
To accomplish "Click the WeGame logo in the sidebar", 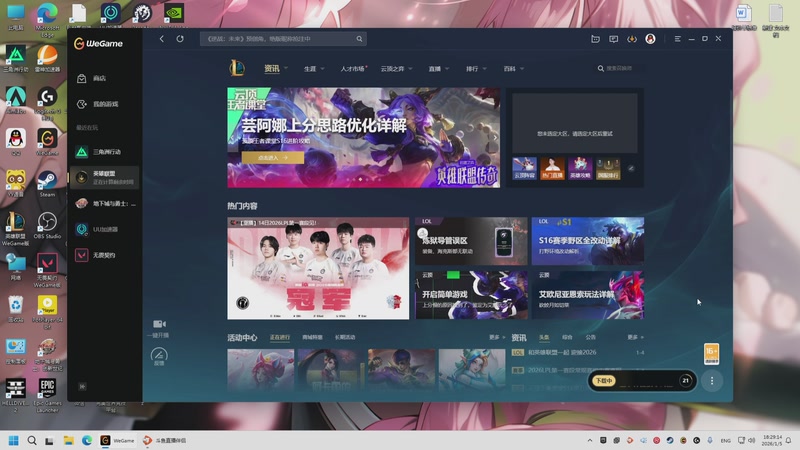I will 98,43.
